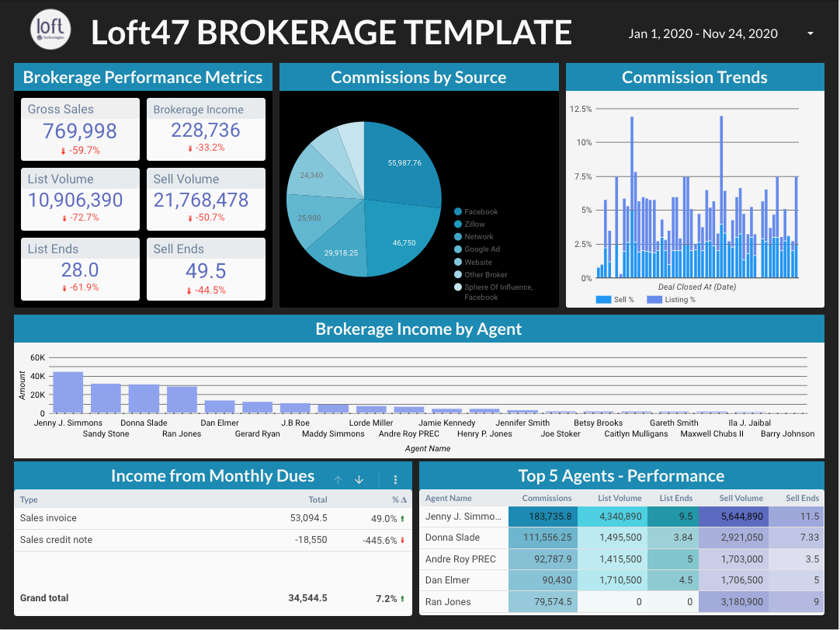
Task: Select the Sphere Of Influence legend entry
Action: coord(494,291)
